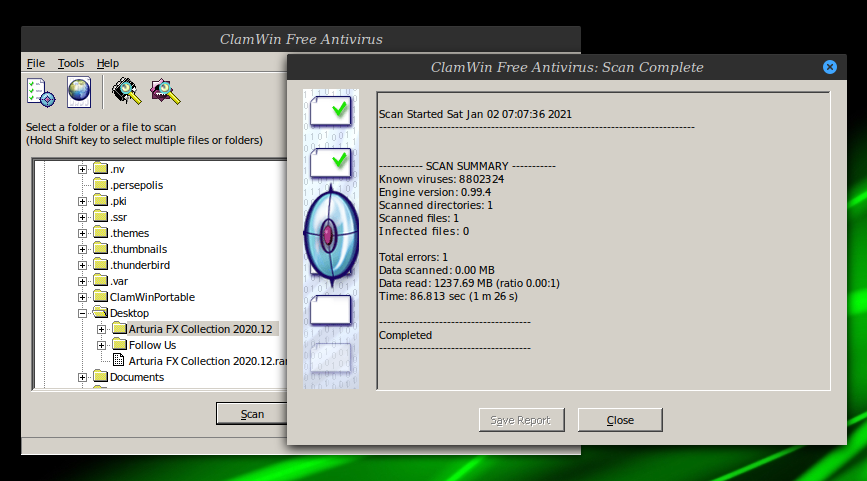Viewport: 867px width, 481px height.
Task: Click the Time: 86.813 sec line
Action: point(448,296)
